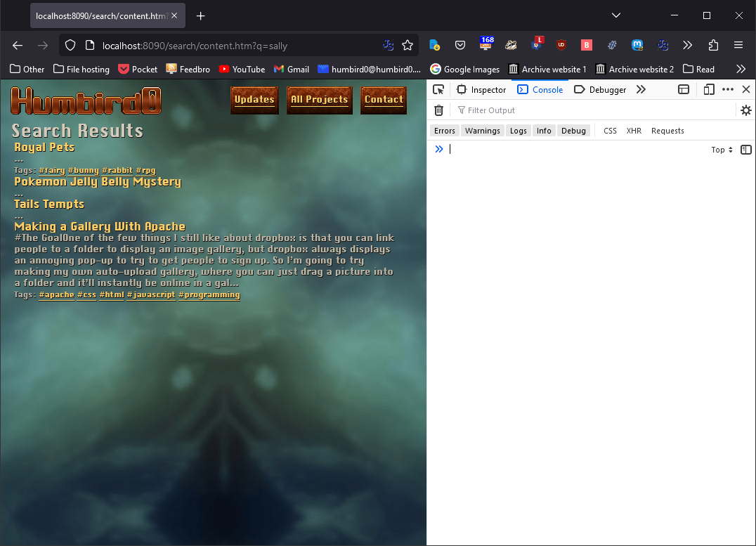Viewport: 756px width, 546px height.
Task: Open the Extensions puzzle-piece menu
Action: tap(713, 45)
